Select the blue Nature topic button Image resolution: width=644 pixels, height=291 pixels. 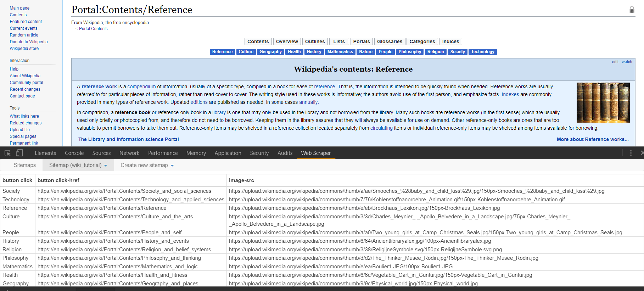pos(366,52)
